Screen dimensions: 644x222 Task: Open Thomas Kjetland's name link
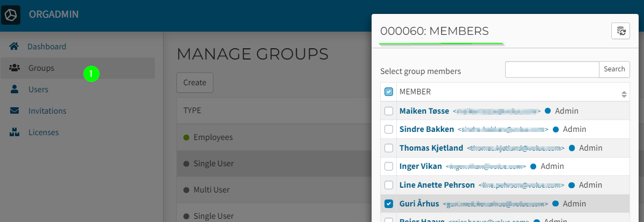pos(431,148)
